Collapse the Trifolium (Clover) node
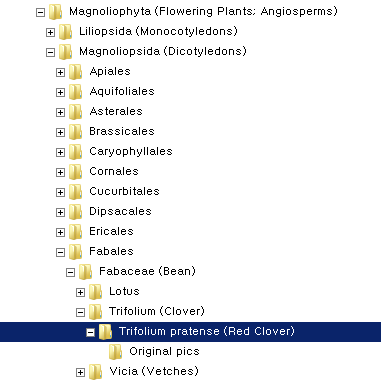This screenshot has width=381, height=384. 80,312
